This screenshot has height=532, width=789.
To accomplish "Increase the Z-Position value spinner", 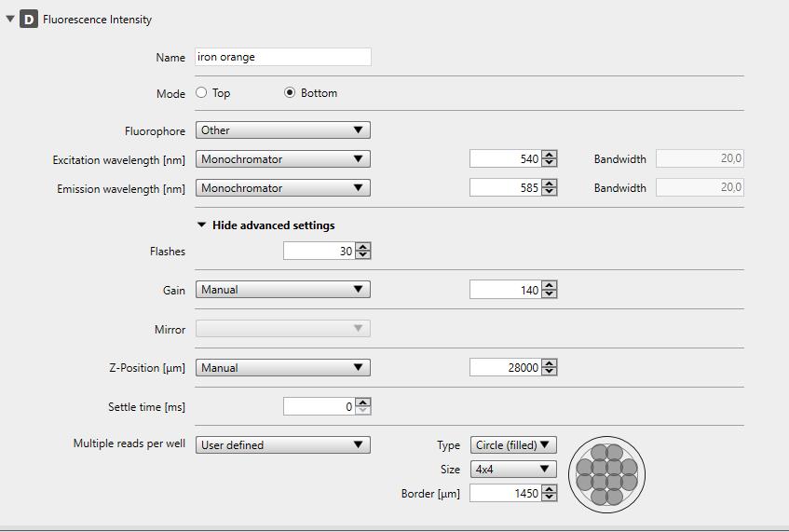I will click(x=549, y=363).
